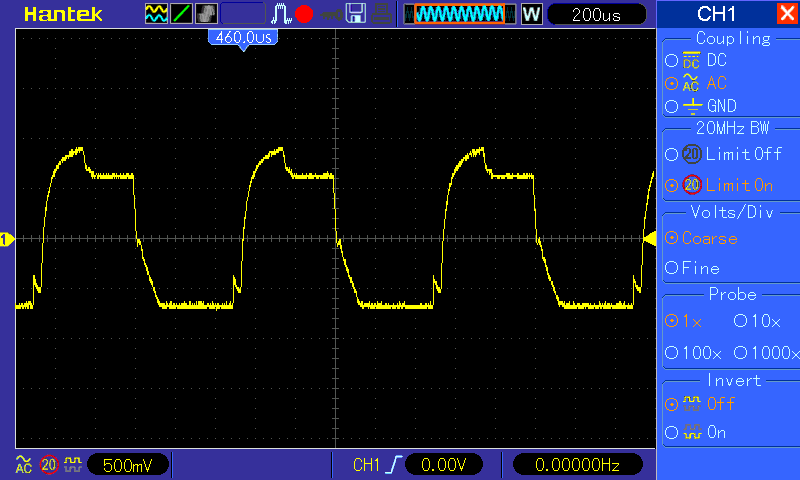The image size is (800, 480).
Task: Click the waveform memory overview bar
Action: coord(460,14)
